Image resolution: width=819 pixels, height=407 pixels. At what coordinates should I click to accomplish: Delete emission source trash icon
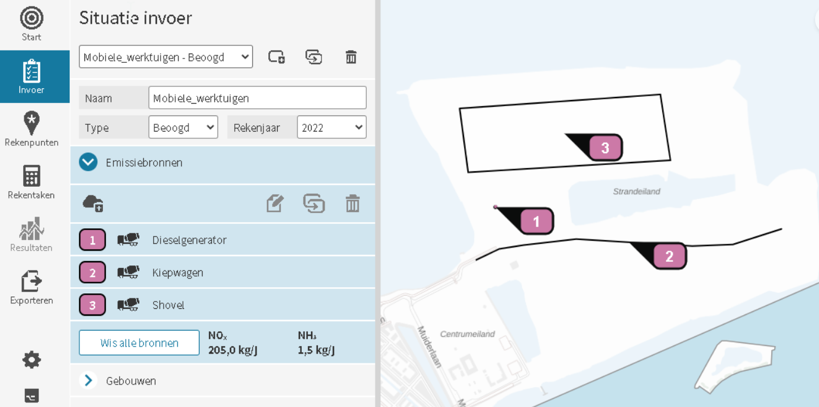[x=353, y=203]
